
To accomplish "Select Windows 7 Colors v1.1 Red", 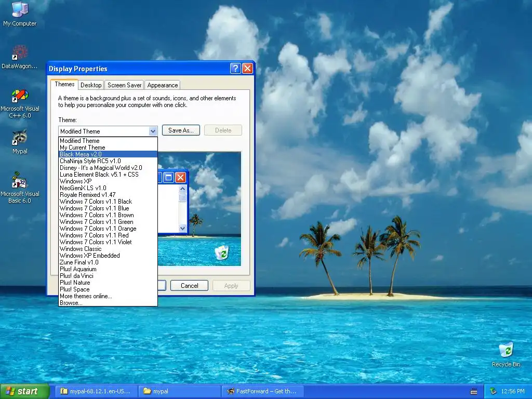I will coord(108,235).
